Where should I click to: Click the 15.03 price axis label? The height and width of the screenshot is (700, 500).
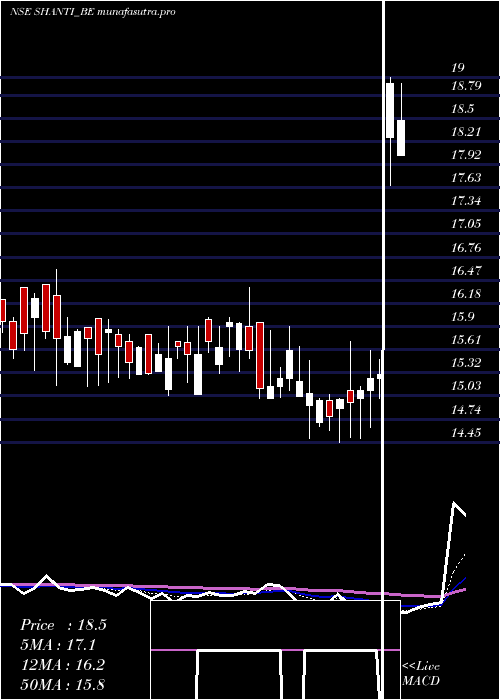tap(466, 386)
